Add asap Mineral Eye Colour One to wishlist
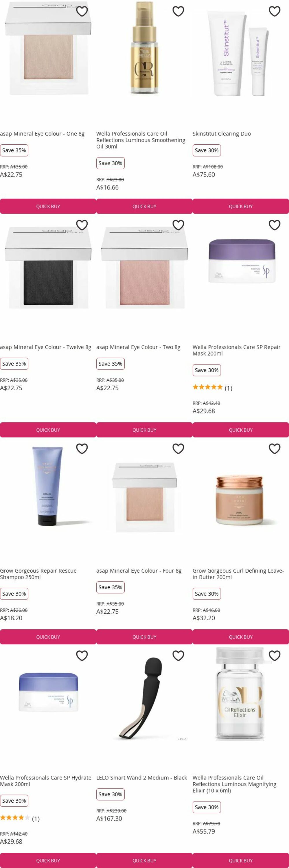The image size is (289, 868). coord(82,11)
